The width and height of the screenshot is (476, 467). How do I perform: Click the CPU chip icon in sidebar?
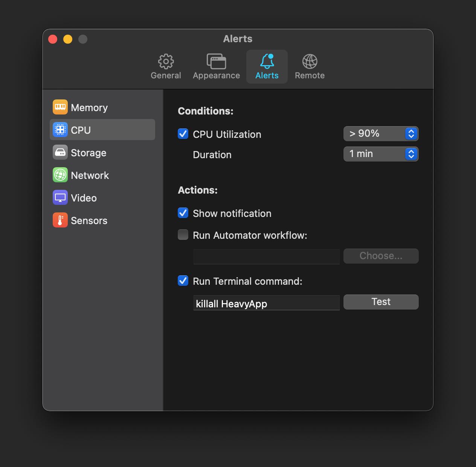[60, 130]
